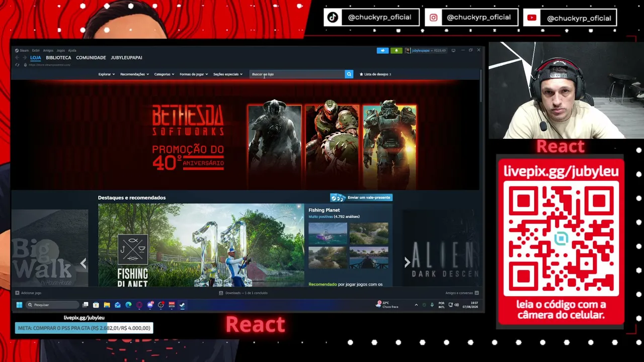Open Bethesda 40º Aniversário promotion banner
Screen dimensions: 644x362
(246, 136)
